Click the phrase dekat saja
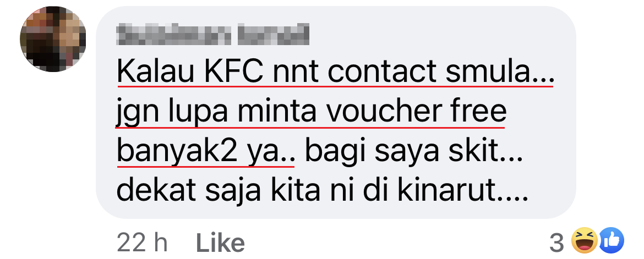644x259 pixels. point(188,192)
